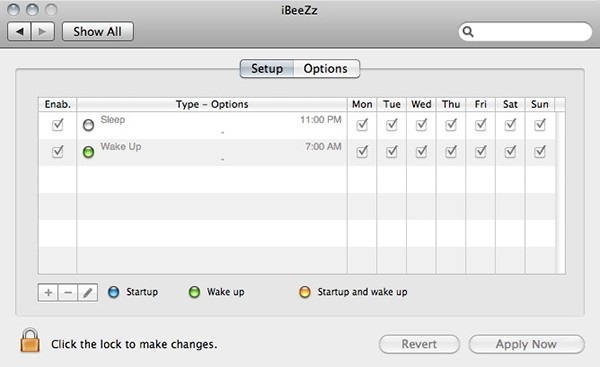
Task: Toggle the Enab. checkbox for Wake Up
Action: click(57, 152)
